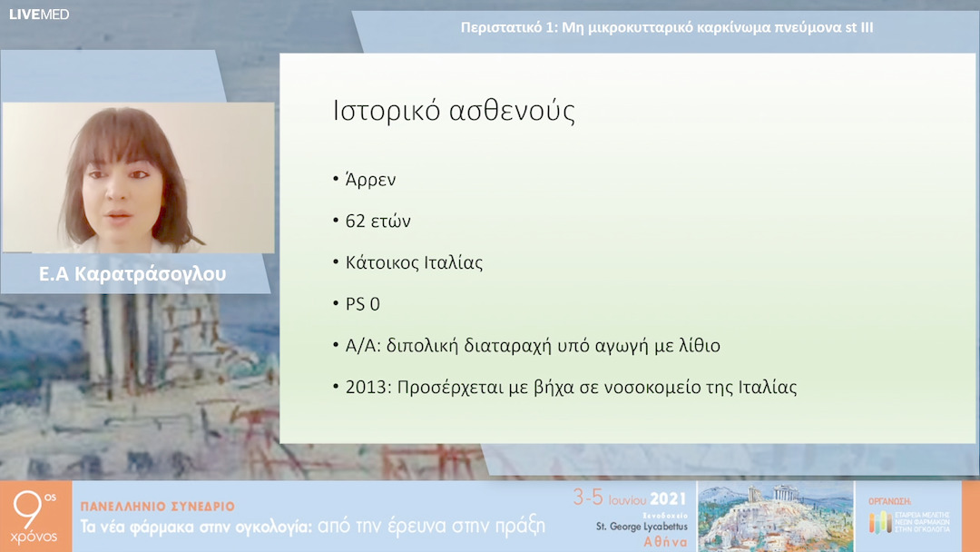The width and height of the screenshot is (980, 552).
Task: Open the Acropolis painting thumbnail in the footer
Action: click(778, 517)
